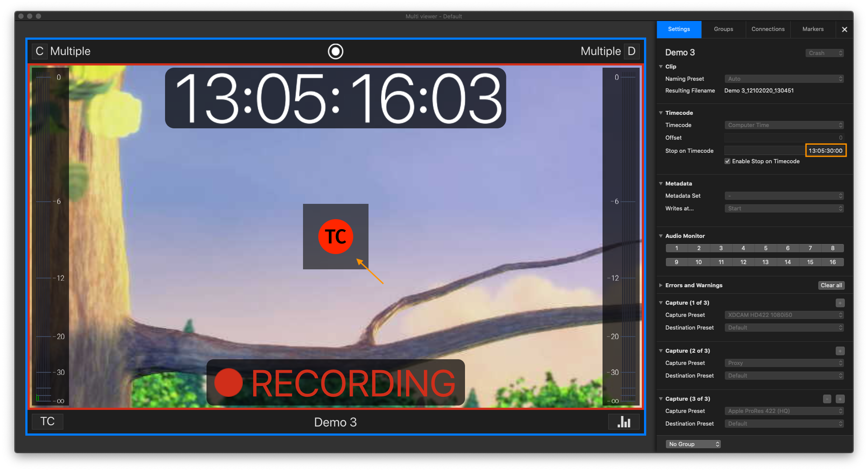Collapse the Metadata section
This screenshot has height=471, width=868.
tap(661, 184)
